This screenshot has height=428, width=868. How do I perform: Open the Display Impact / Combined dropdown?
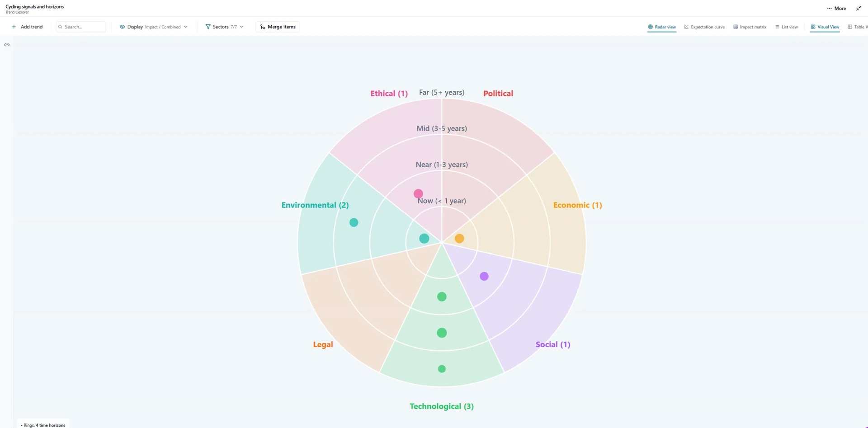click(154, 27)
